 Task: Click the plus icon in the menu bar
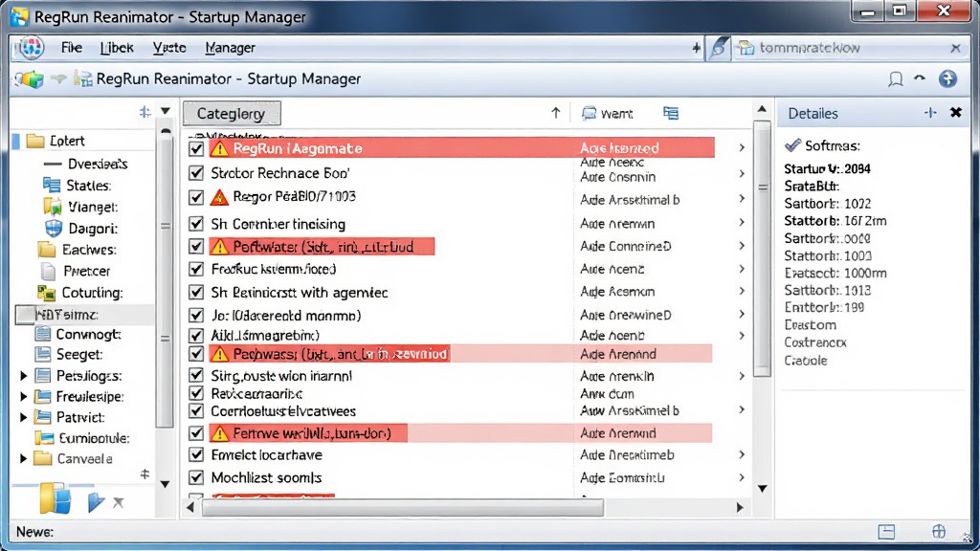click(x=696, y=48)
